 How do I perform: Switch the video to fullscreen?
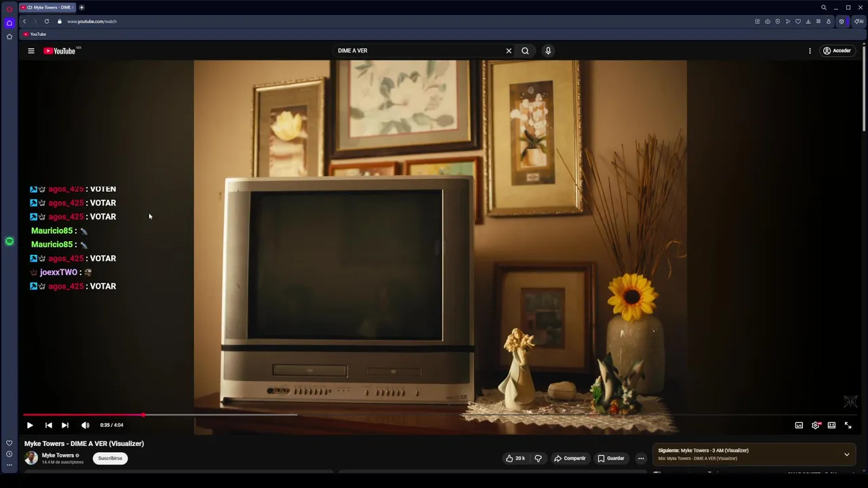pyautogui.click(x=848, y=426)
